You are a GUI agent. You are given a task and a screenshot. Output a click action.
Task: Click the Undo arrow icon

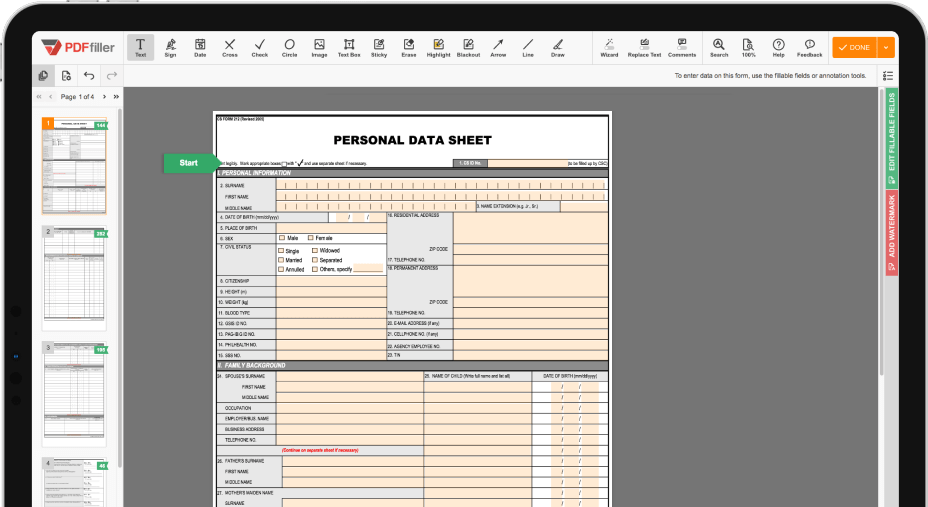click(x=89, y=75)
